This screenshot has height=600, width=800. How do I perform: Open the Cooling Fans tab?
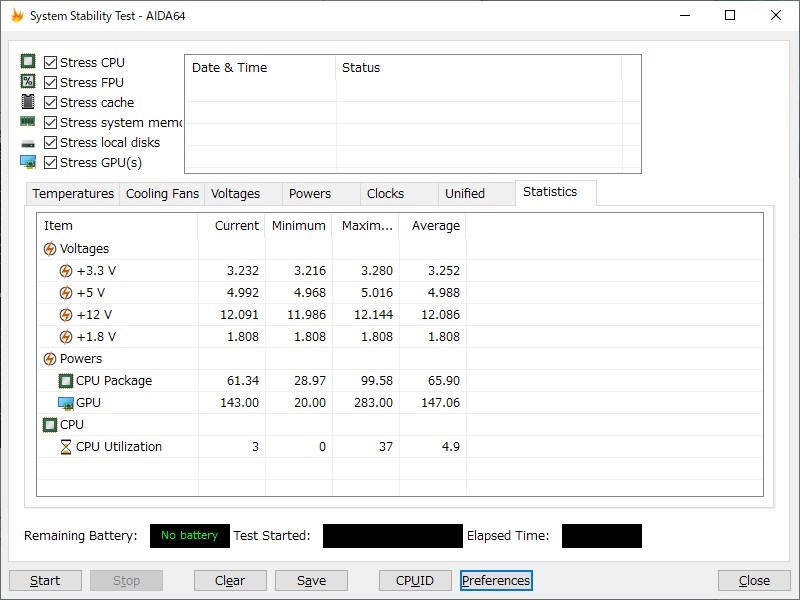point(162,194)
